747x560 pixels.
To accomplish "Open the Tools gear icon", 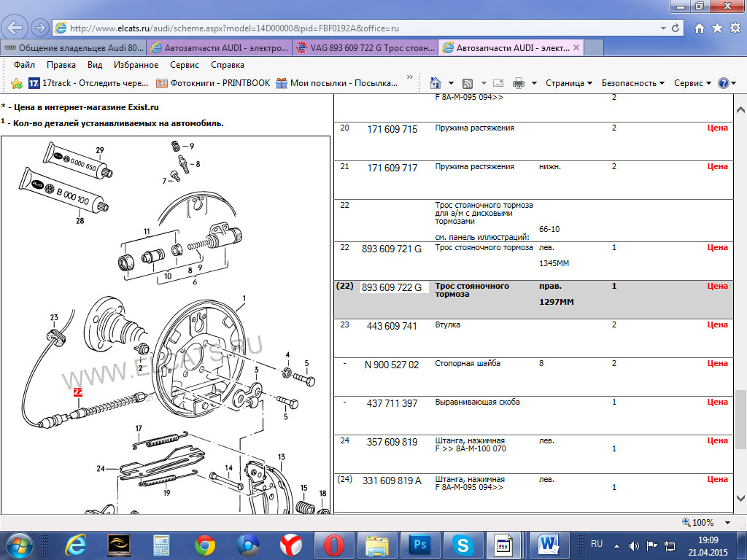I will (x=735, y=28).
